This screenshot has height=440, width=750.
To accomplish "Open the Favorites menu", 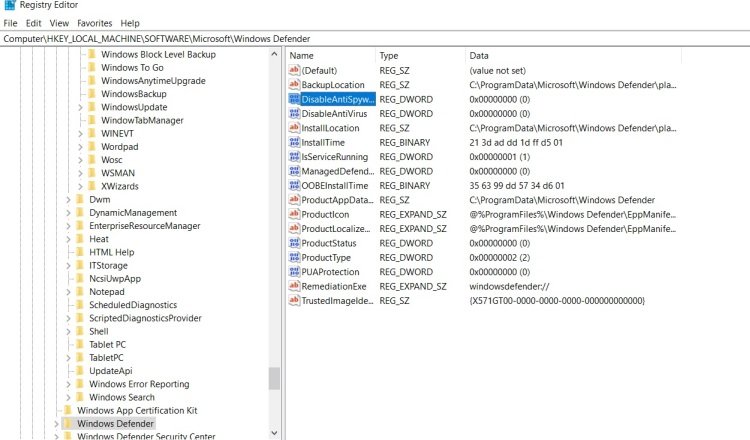I will coord(94,23).
